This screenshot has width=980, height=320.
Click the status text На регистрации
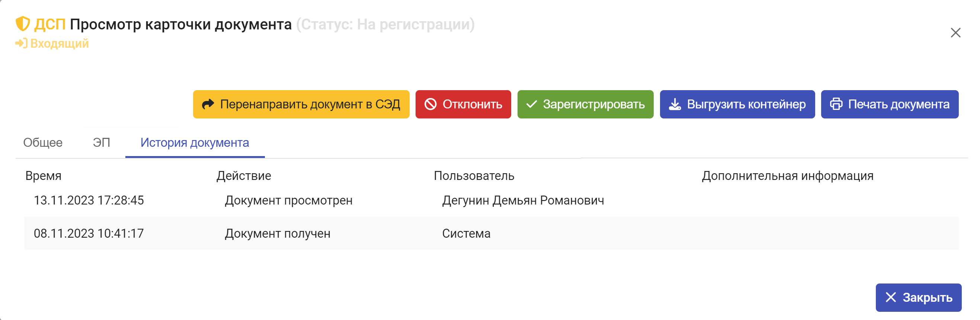click(x=413, y=24)
